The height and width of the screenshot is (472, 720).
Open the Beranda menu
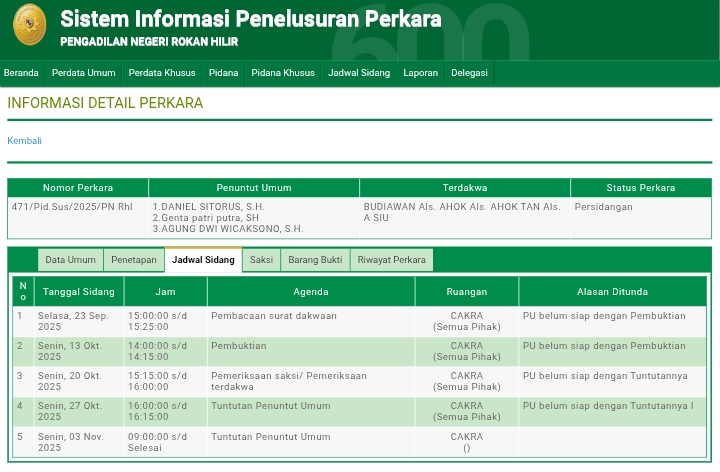click(x=21, y=73)
